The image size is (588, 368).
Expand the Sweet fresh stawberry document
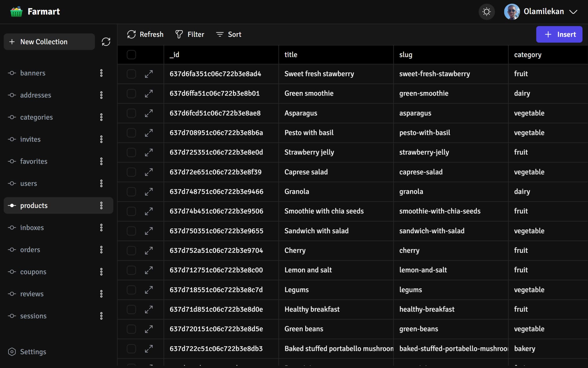point(149,74)
